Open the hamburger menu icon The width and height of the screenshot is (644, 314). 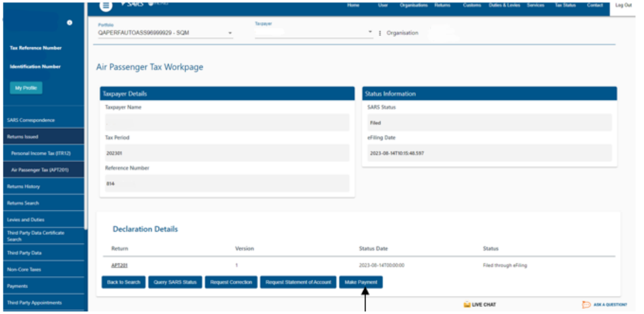(x=106, y=6)
